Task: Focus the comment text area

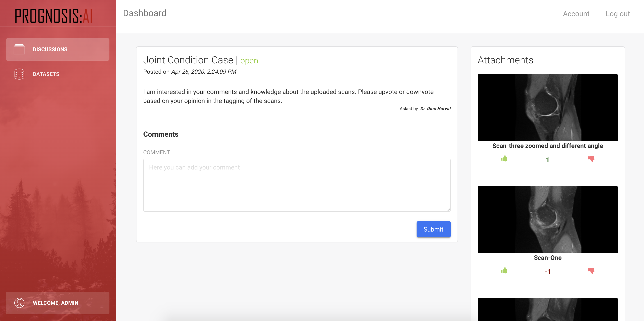Action: pos(297,185)
